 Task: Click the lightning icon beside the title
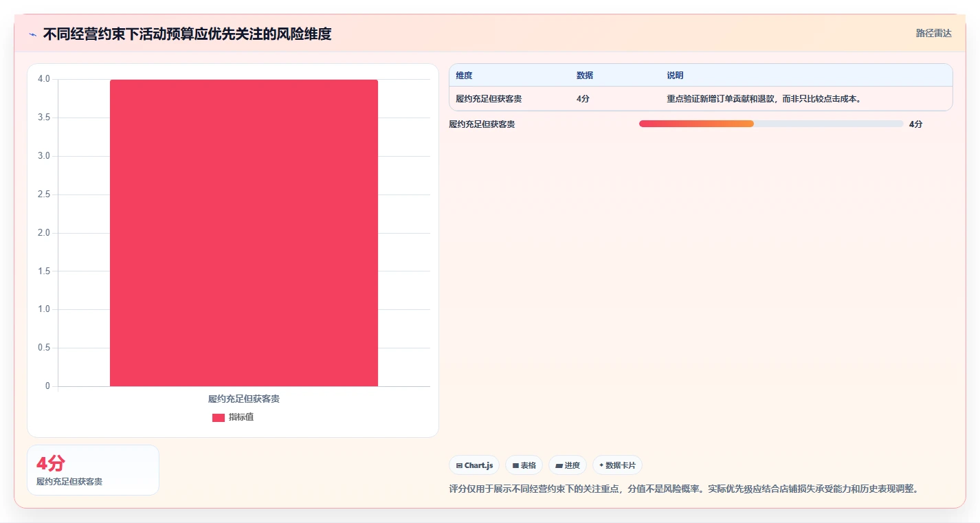coord(32,34)
